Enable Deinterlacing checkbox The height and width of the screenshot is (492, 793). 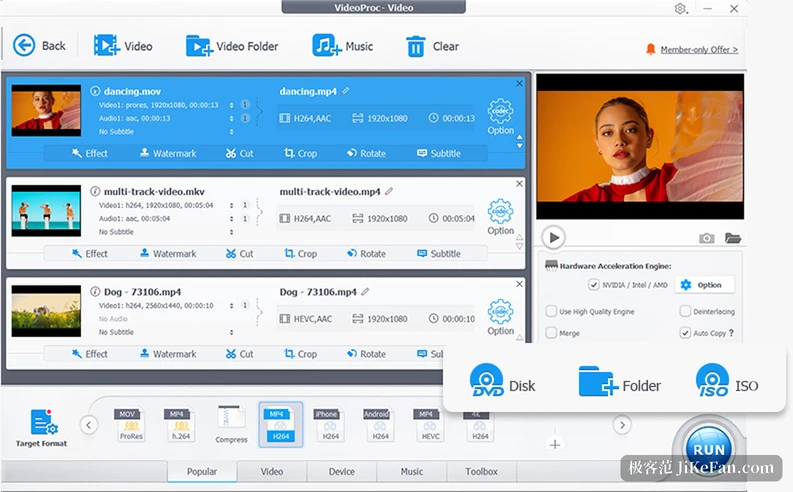point(685,311)
